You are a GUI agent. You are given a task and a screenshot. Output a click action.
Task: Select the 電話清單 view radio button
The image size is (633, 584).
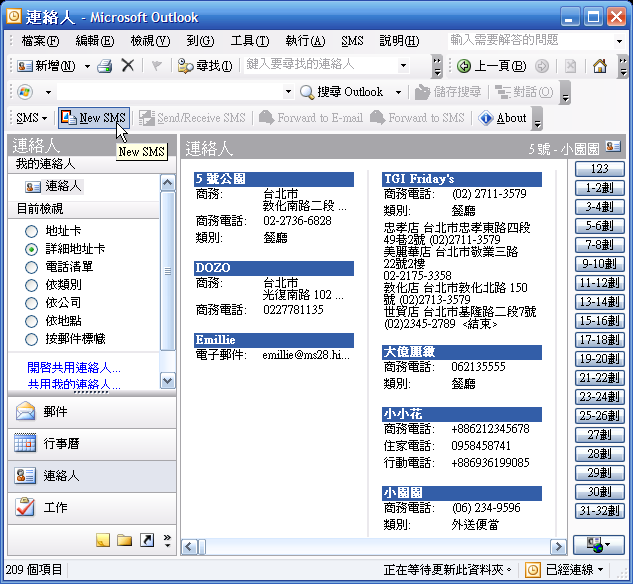point(31,267)
